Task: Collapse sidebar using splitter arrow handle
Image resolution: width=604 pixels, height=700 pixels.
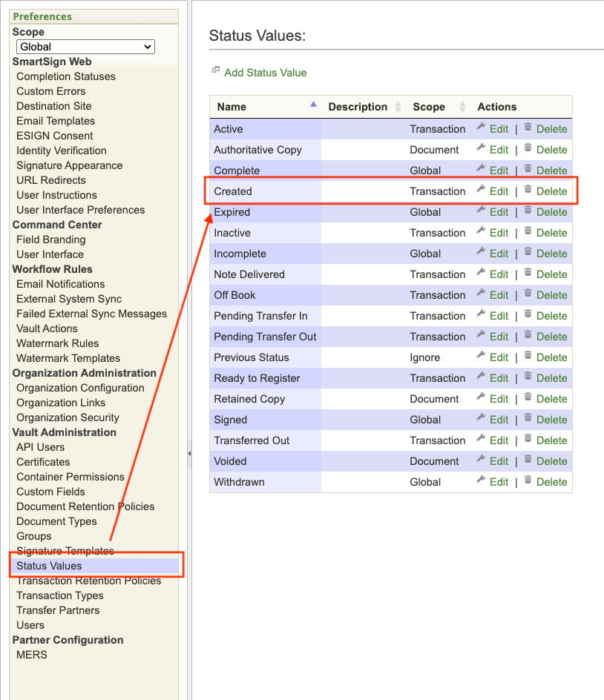Action: (189, 453)
